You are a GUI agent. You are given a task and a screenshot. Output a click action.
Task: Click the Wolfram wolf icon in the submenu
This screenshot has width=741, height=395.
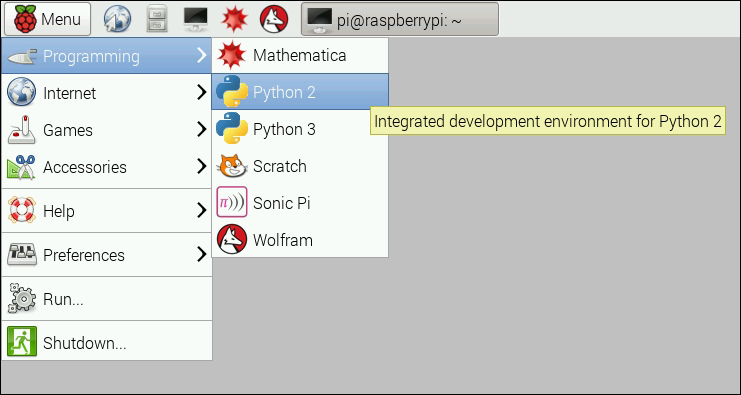click(x=232, y=239)
